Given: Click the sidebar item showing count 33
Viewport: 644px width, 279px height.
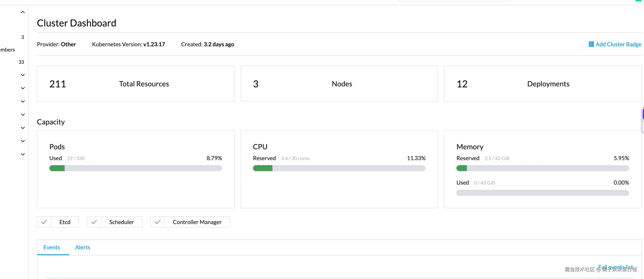Looking at the screenshot, I should pos(21,62).
